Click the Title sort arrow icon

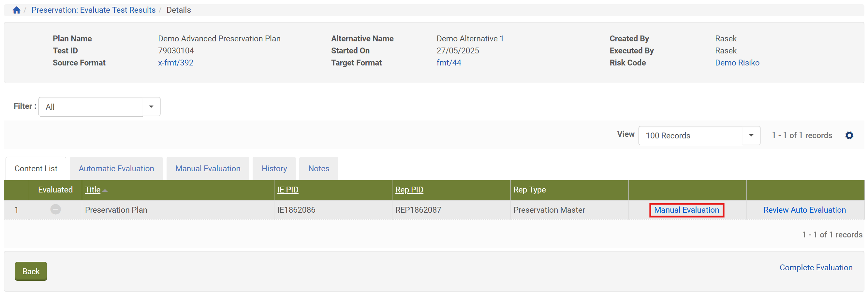(105, 191)
